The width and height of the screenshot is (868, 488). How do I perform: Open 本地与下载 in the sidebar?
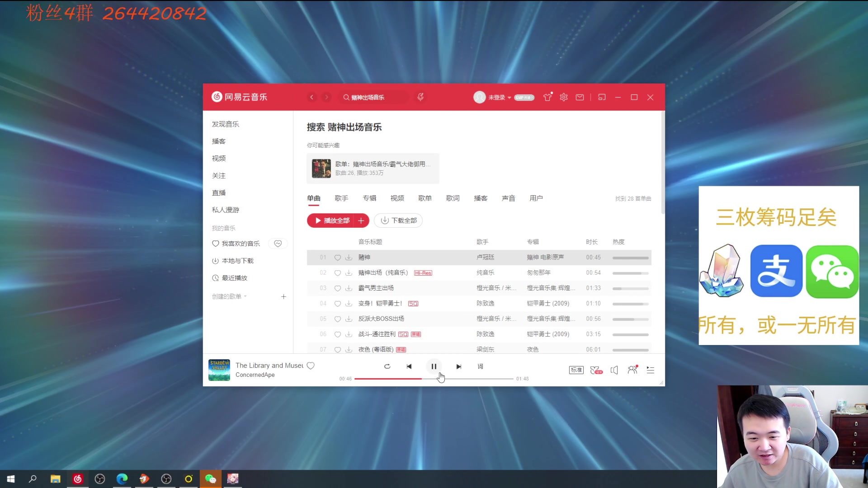(x=233, y=261)
